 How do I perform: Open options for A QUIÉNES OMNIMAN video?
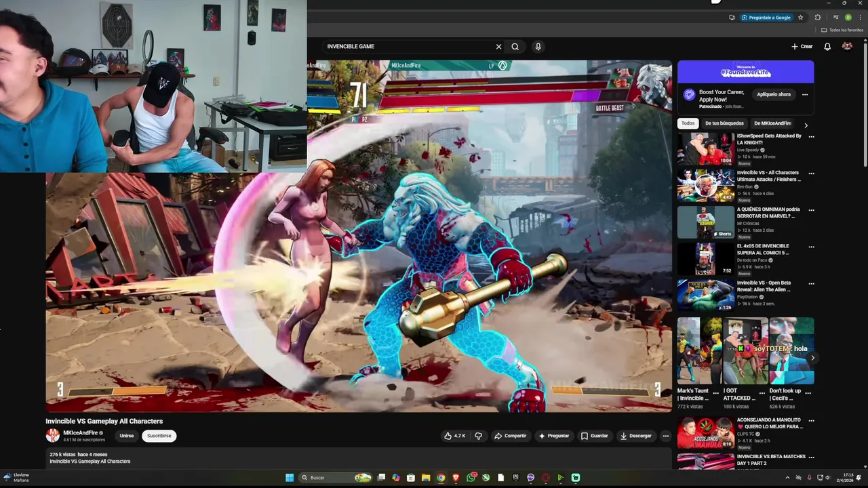[x=811, y=210]
